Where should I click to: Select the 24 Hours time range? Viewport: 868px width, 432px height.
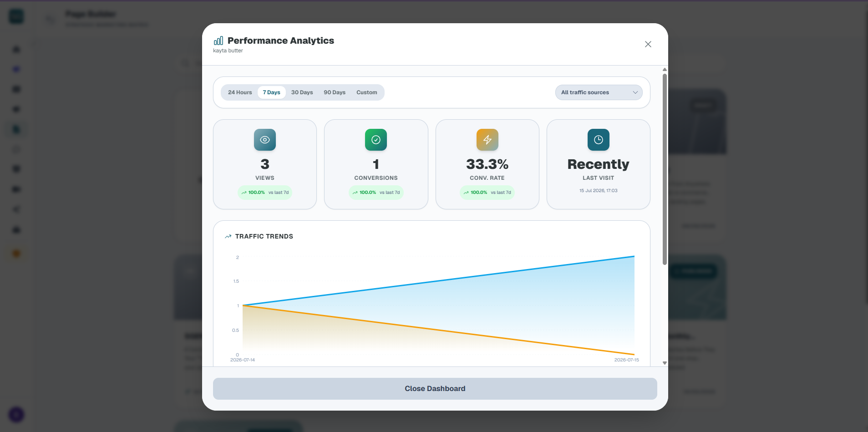[240, 92]
